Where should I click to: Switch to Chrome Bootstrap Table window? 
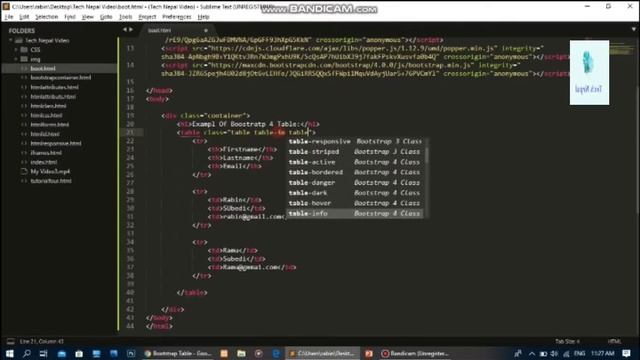tap(178, 353)
